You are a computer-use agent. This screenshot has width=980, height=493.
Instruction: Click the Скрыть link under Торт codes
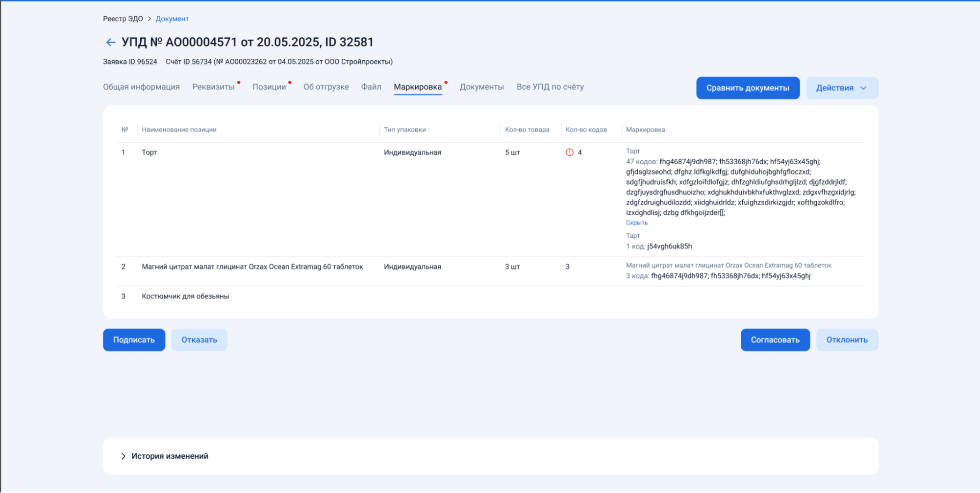637,222
